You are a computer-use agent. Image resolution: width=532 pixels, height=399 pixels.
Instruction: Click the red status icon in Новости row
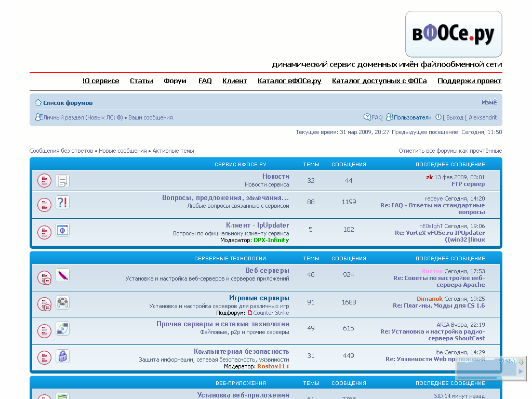tap(44, 181)
